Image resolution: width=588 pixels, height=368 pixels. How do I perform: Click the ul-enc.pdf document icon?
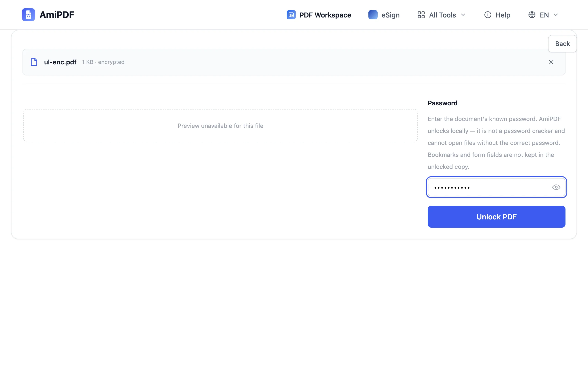(34, 62)
